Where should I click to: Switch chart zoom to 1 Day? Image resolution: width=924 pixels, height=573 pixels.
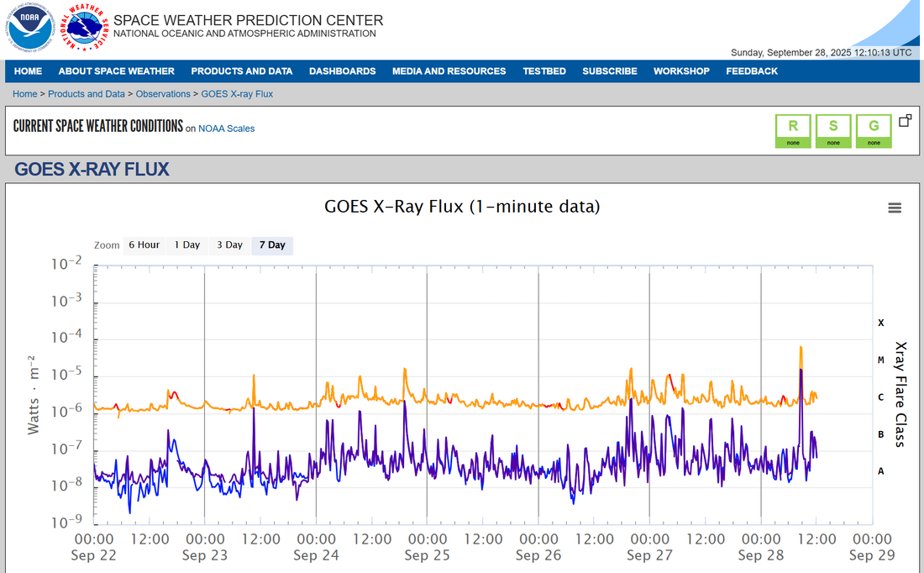(x=186, y=245)
